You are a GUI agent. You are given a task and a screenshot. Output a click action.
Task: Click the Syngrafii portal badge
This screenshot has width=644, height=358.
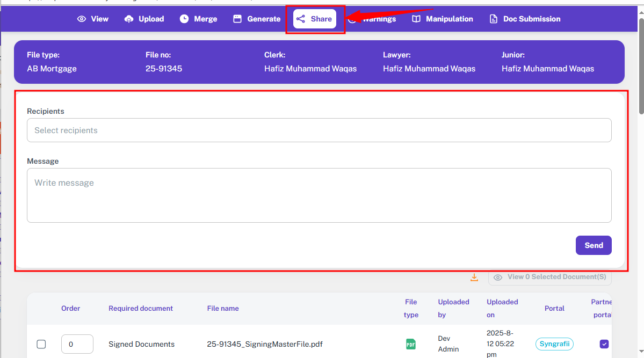554,344
